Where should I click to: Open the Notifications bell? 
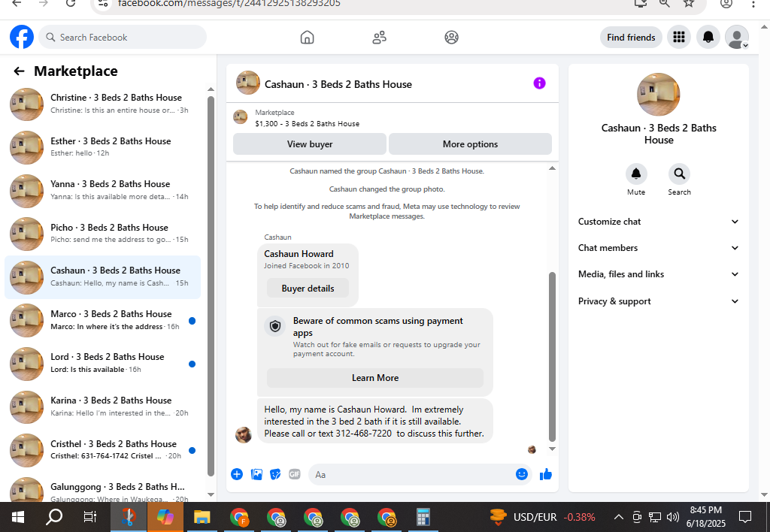point(708,38)
